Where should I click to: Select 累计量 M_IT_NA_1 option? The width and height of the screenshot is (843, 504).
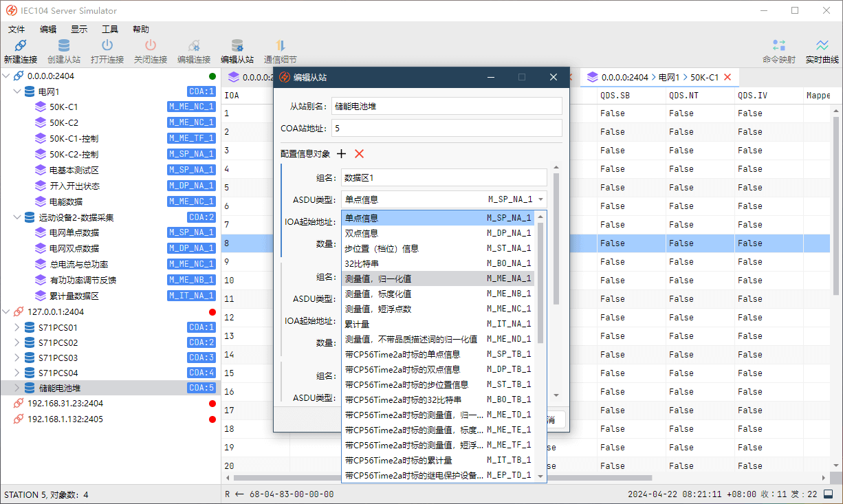click(x=437, y=324)
